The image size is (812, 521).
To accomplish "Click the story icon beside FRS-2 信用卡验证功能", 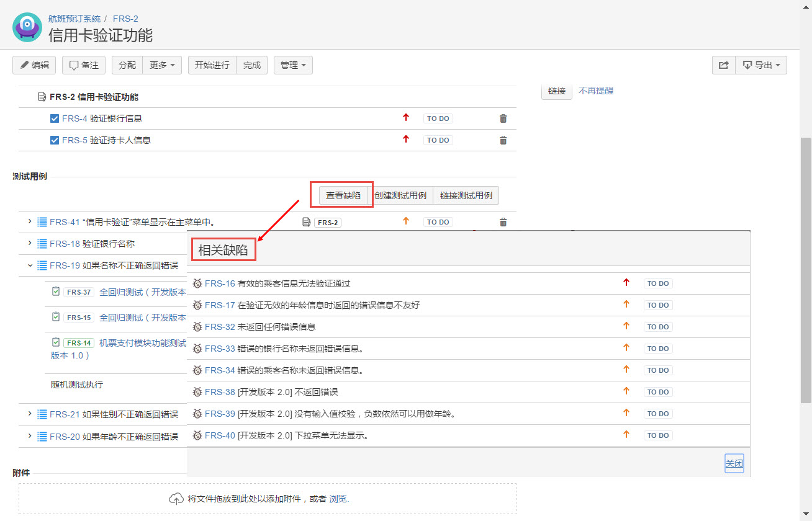I will point(42,97).
